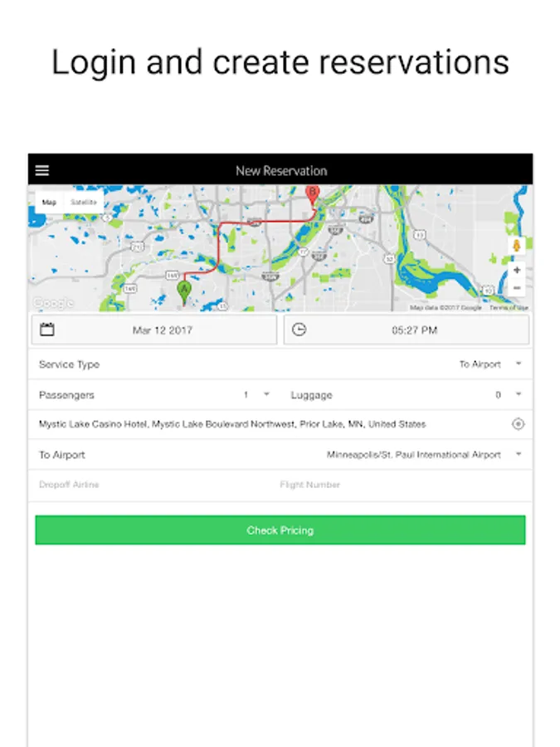Expand the Luggage count dropdown
This screenshot has width=560, height=747.
click(519, 394)
